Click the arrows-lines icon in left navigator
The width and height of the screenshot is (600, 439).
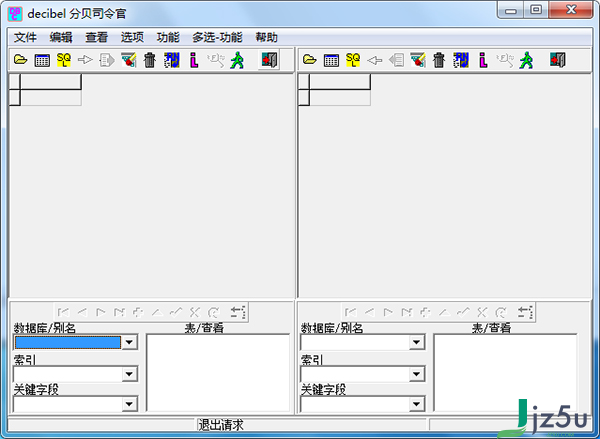[x=238, y=312]
